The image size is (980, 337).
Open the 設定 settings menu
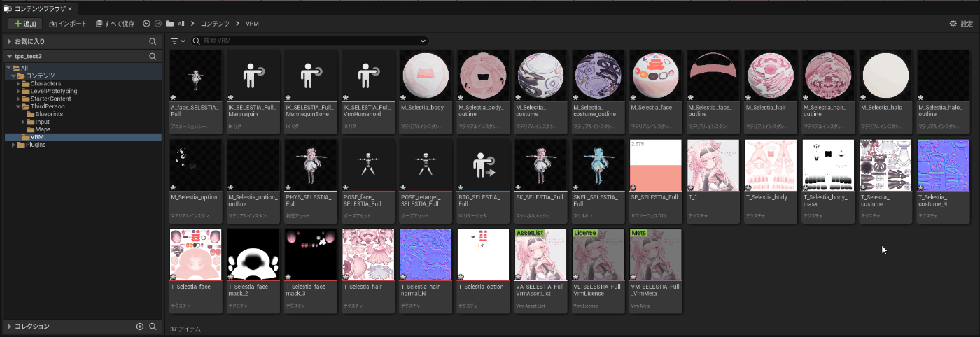tap(961, 23)
